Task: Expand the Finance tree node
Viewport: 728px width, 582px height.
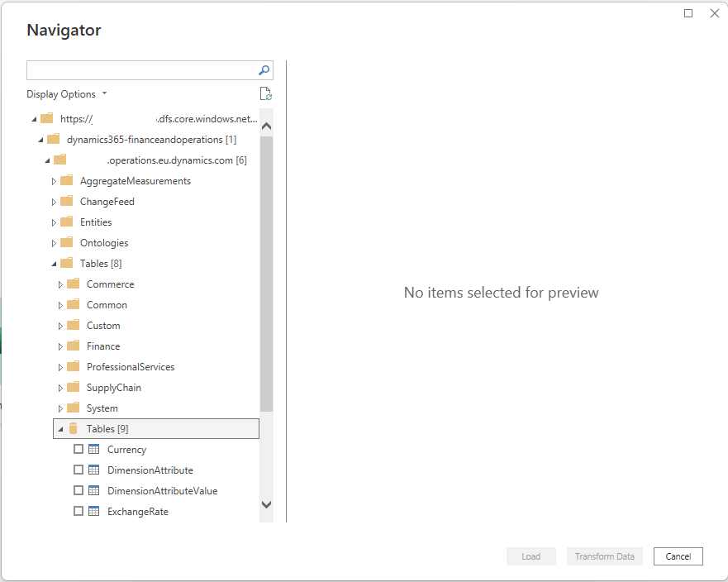Action: point(59,346)
